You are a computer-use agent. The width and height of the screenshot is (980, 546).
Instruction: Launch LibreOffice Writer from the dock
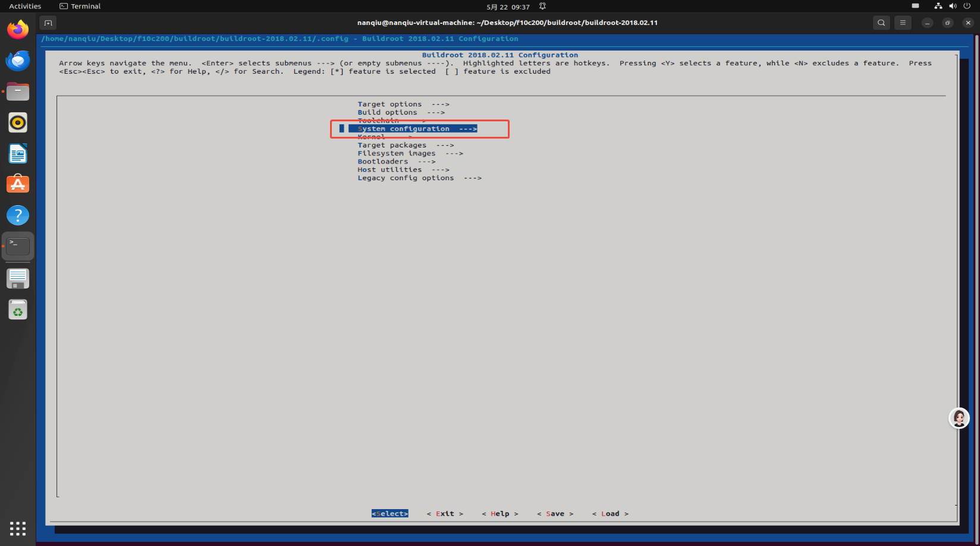(18, 153)
